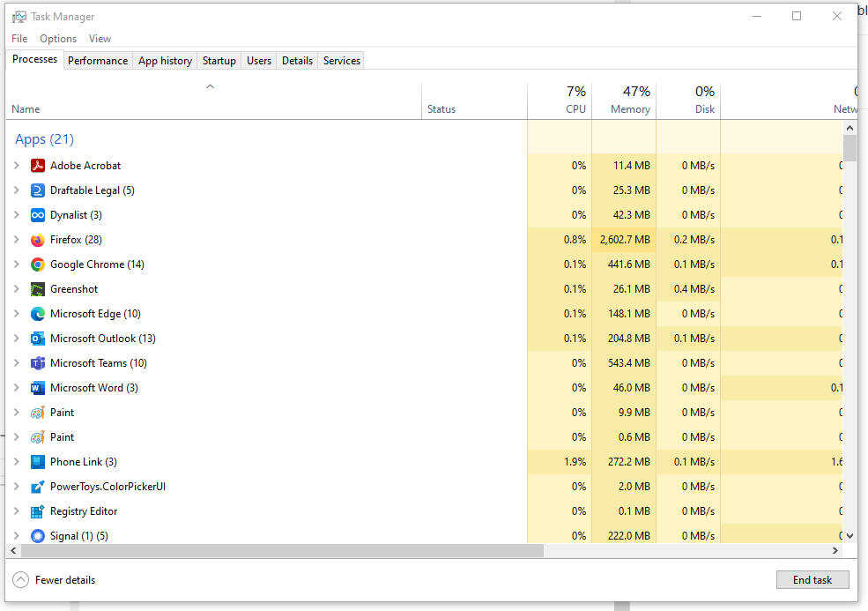Click the horizontal scrollbar right arrow

tap(835, 551)
